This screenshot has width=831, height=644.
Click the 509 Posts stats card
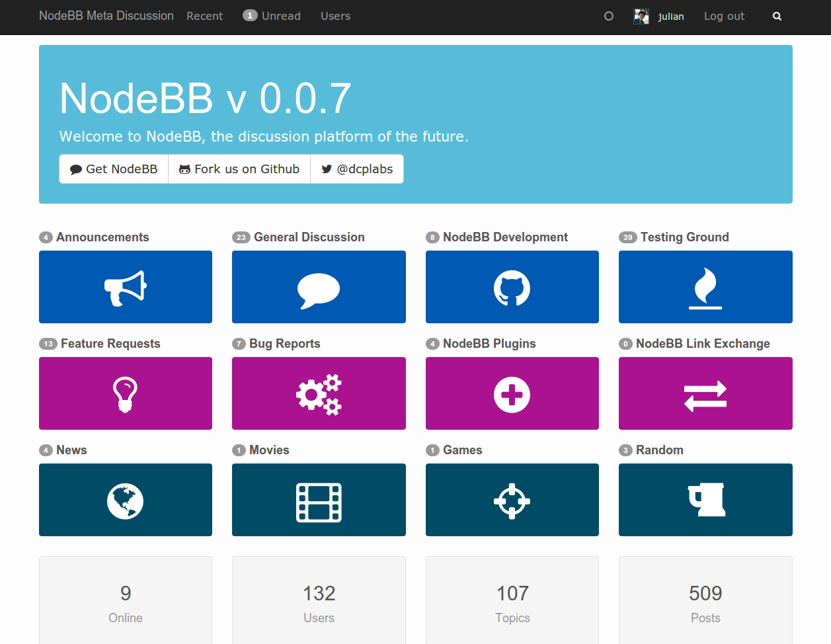[705, 600]
